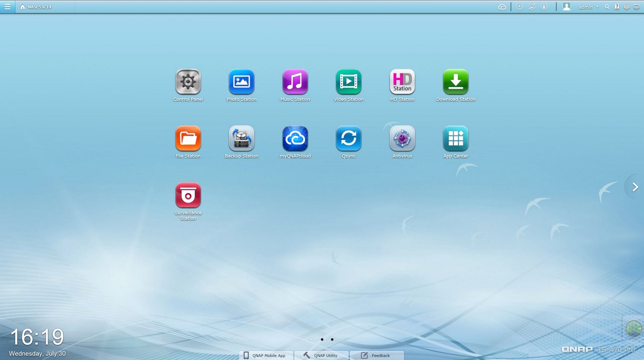Click the 16:19 clock display

[x=37, y=337]
